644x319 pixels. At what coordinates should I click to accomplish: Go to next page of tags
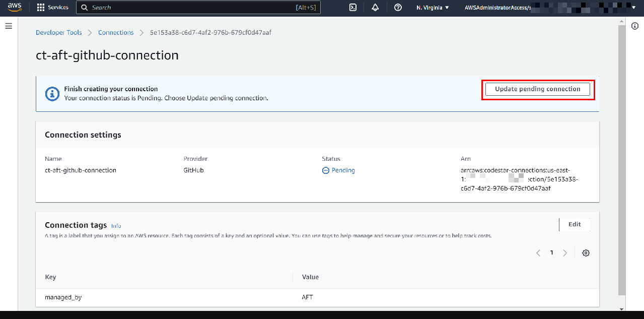(x=565, y=253)
